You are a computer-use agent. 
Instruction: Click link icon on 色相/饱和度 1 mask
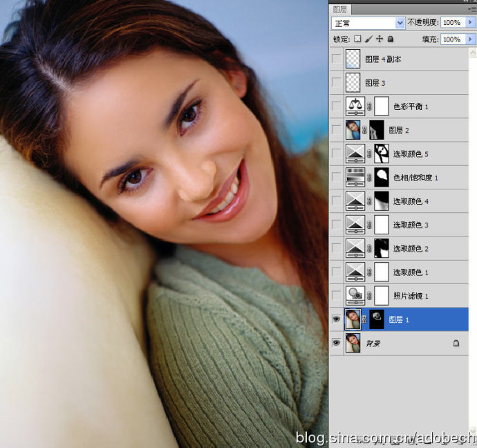[x=369, y=177]
